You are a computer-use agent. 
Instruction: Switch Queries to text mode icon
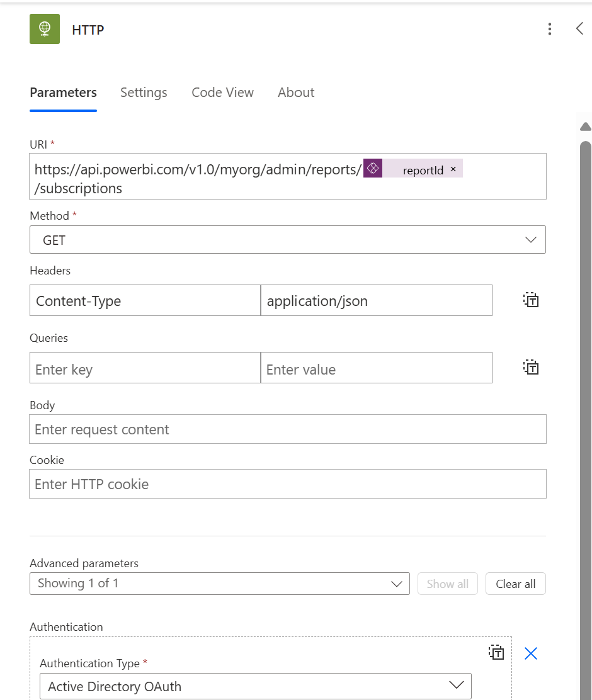[x=531, y=368]
